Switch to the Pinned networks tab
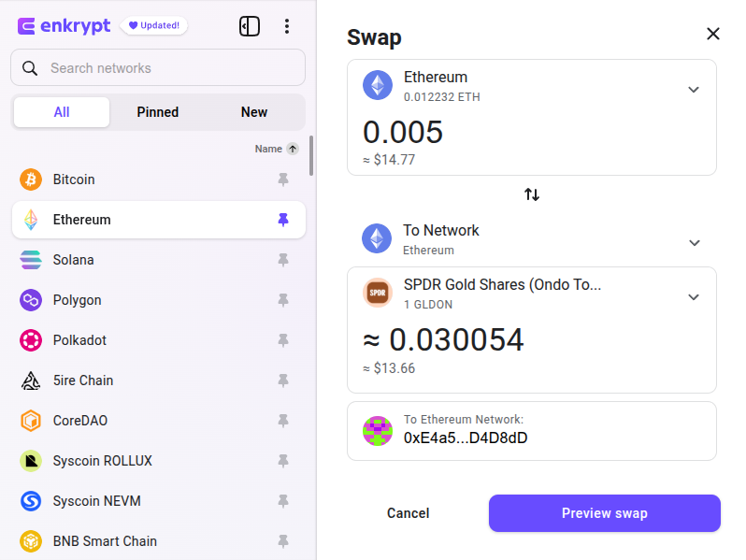Image resolution: width=746 pixels, height=560 pixels. coord(158,112)
